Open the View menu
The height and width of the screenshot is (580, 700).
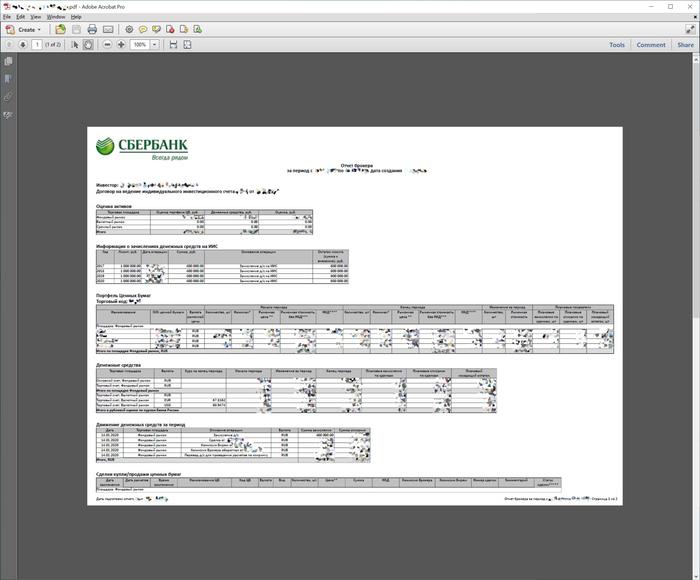36,17
